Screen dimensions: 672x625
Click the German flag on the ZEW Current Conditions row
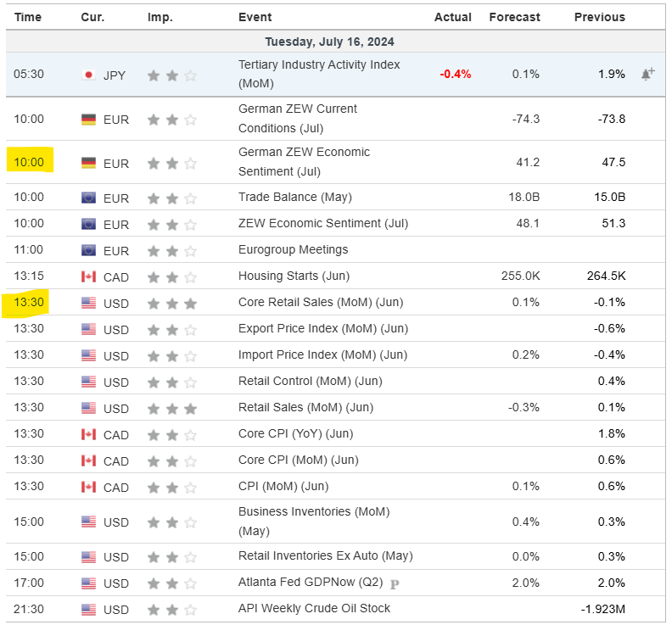tap(88, 120)
